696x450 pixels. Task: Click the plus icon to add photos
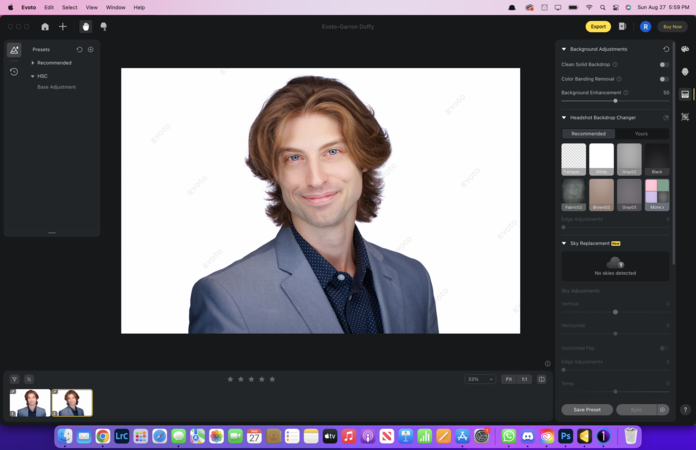pyautogui.click(x=63, y=27)
